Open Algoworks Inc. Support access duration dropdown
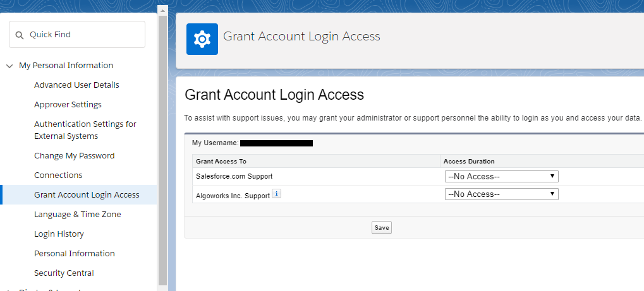 click(x=501, y=194)
